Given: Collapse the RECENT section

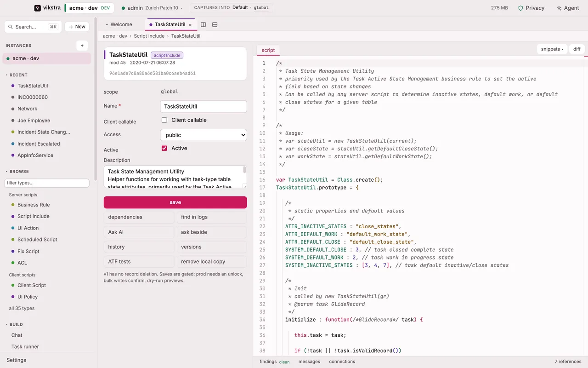Looking at the screenshot, I should [17, 75].
